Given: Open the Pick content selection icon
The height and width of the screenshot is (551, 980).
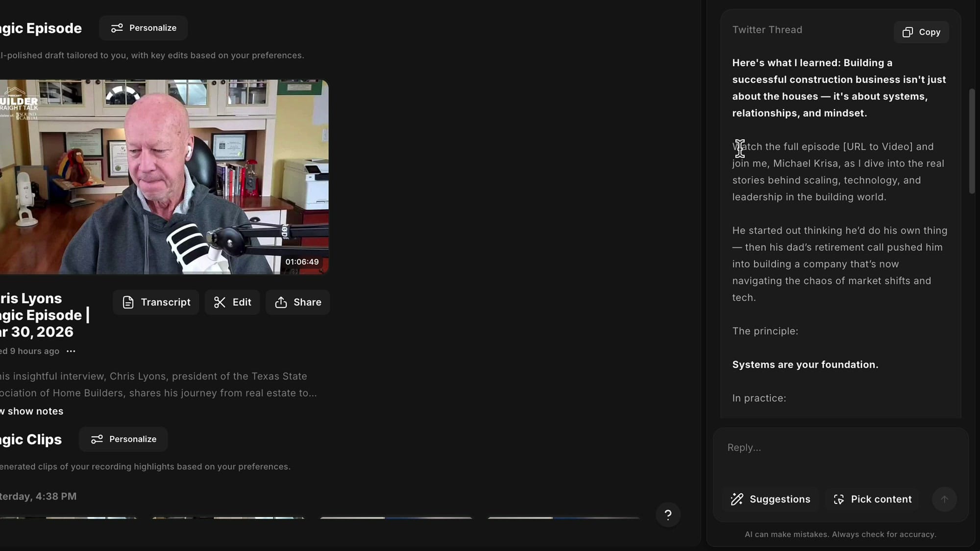Looking at the screenshot, I should tap(839, 499).
